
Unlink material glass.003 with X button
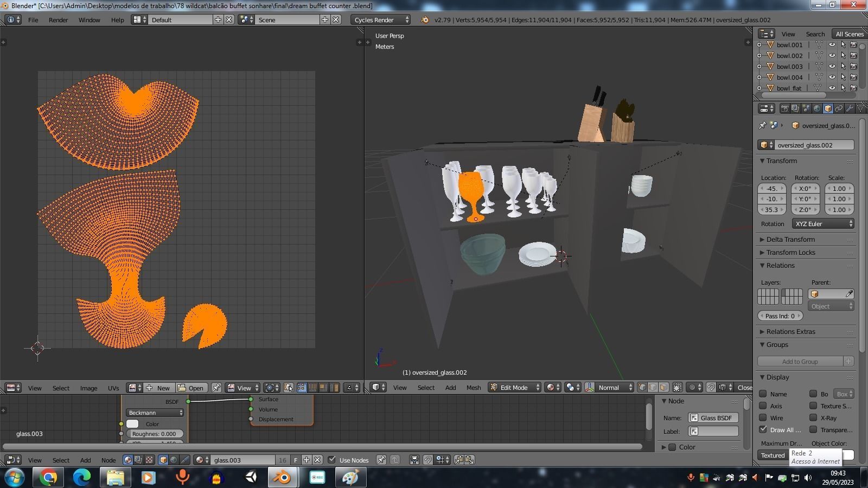317,460
